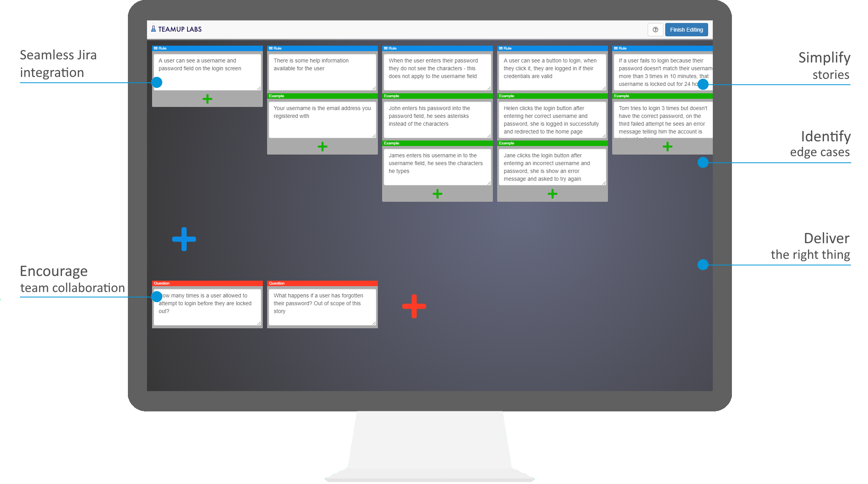Screen dimensions: 868x484
Task: Click the red plus add question icon
Action: point(414,307)
